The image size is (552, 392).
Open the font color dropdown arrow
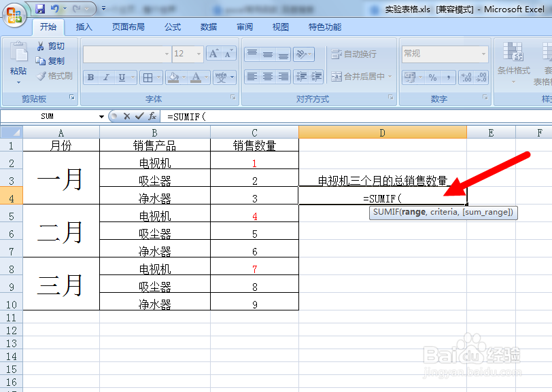point(207,77)
